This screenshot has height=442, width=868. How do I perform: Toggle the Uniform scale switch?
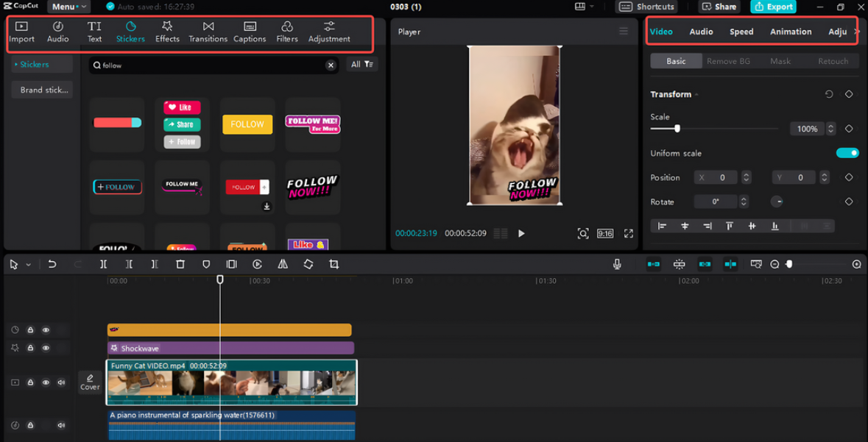click(x=847, y=153)
